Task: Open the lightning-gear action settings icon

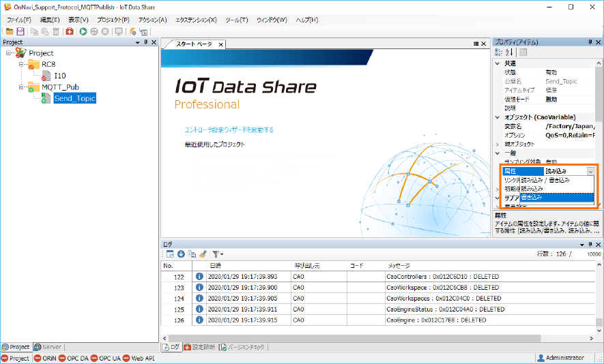Action: point(132,31)
